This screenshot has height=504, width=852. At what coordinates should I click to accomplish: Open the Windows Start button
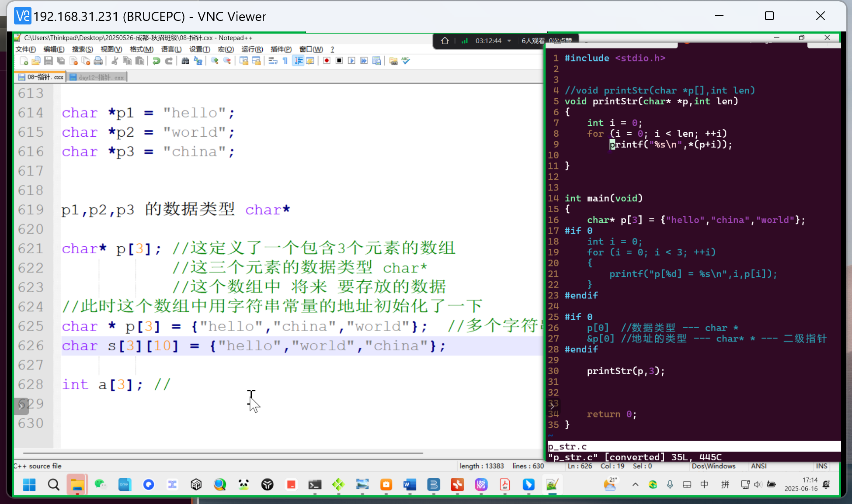[x=29, y=485]
